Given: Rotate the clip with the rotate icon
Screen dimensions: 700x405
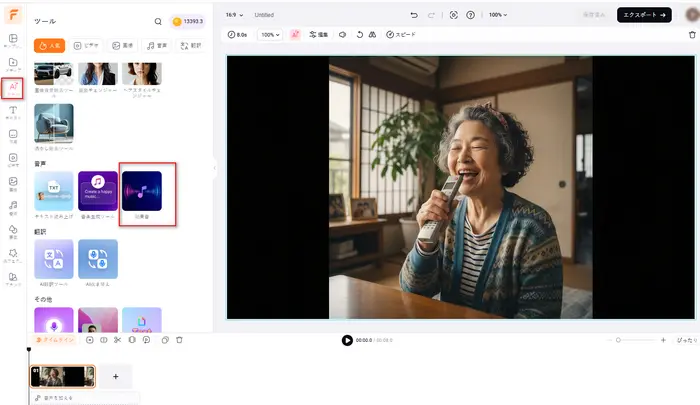Looking at the screenshot, I should click(x=359, y=34).
